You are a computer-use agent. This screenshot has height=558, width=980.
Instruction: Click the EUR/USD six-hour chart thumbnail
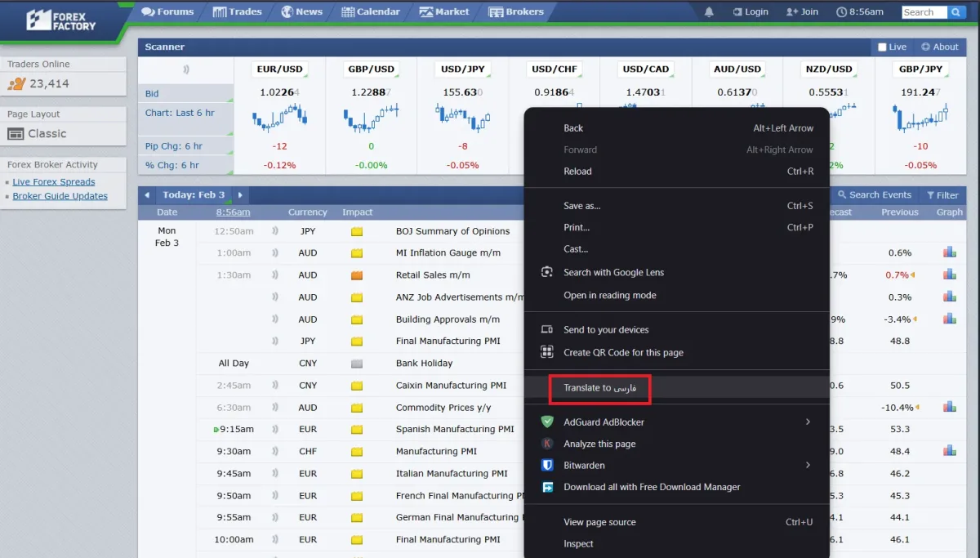pyautogui.click(x=279, y=118)
